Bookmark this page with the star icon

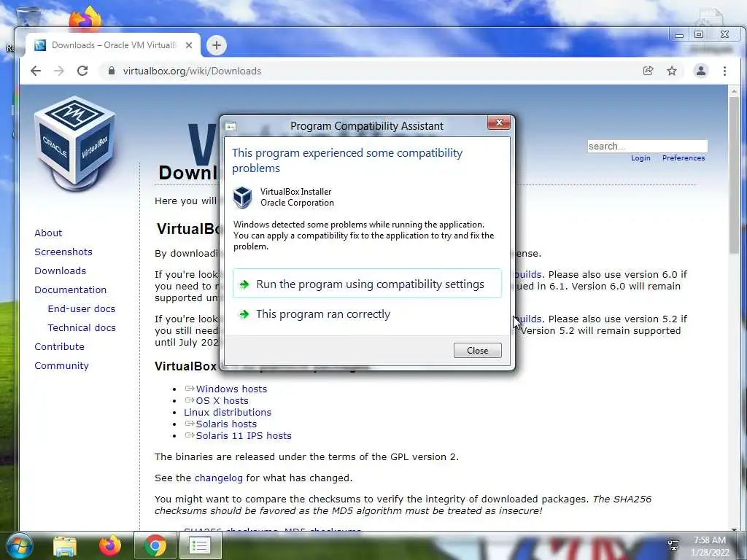[x=672, y=71]
